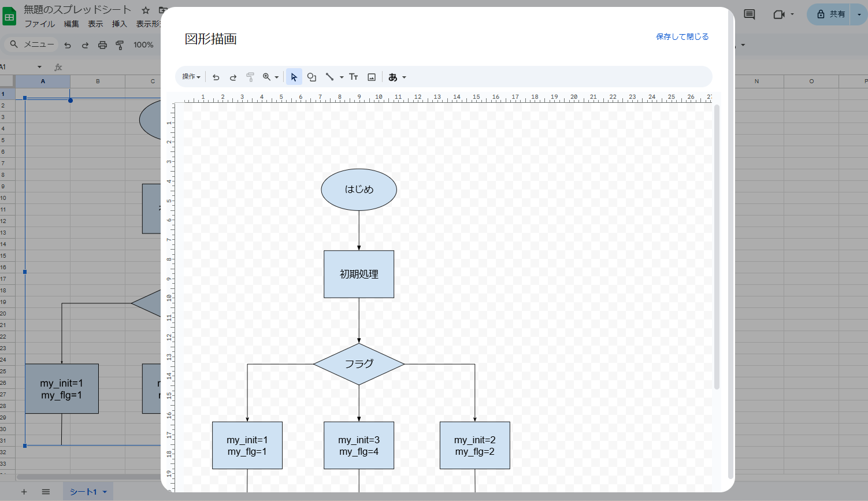This screenshot has width=868, height=501.
Task: Click row 1 header in the spreadsheet
Action: point(8,94)
